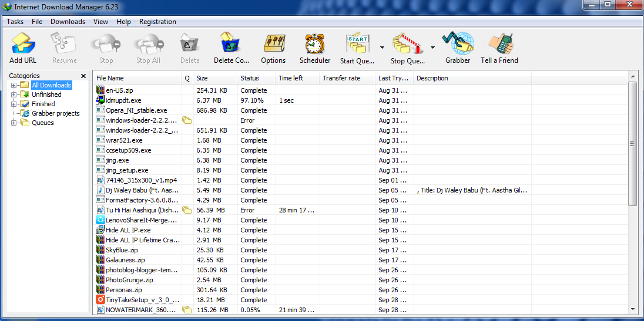Click the Delete recycle bin icon
The width and height of the screenshot is (644, 321).
pos(190,44)
